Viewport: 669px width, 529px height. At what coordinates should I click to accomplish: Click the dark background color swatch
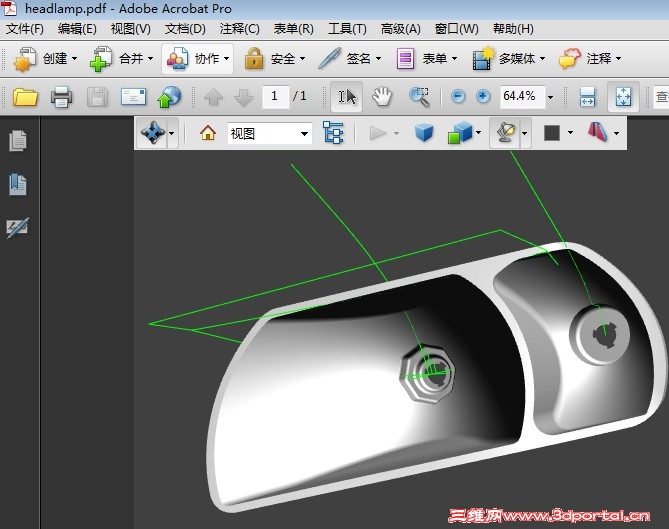click(x=552, y=133)
